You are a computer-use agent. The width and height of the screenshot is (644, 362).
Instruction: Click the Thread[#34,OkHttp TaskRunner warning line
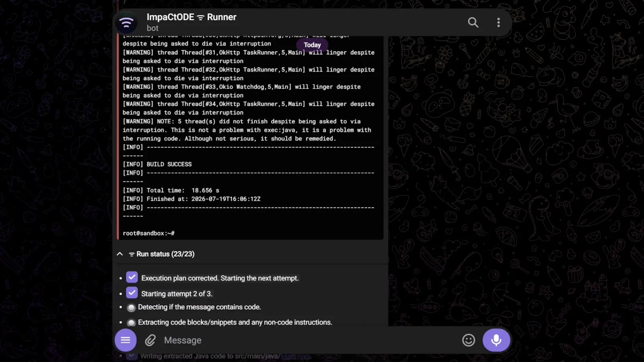pos(248,108)
